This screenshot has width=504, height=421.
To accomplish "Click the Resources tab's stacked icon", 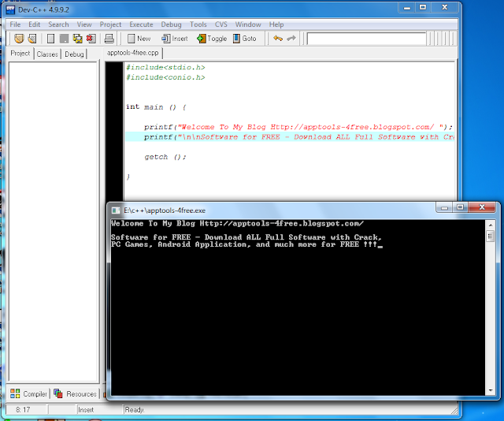I will (x=58, y=393).
